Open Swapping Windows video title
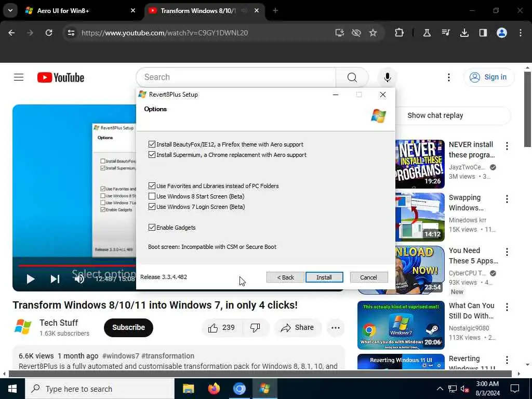The image size is (532, 399). 466,203
